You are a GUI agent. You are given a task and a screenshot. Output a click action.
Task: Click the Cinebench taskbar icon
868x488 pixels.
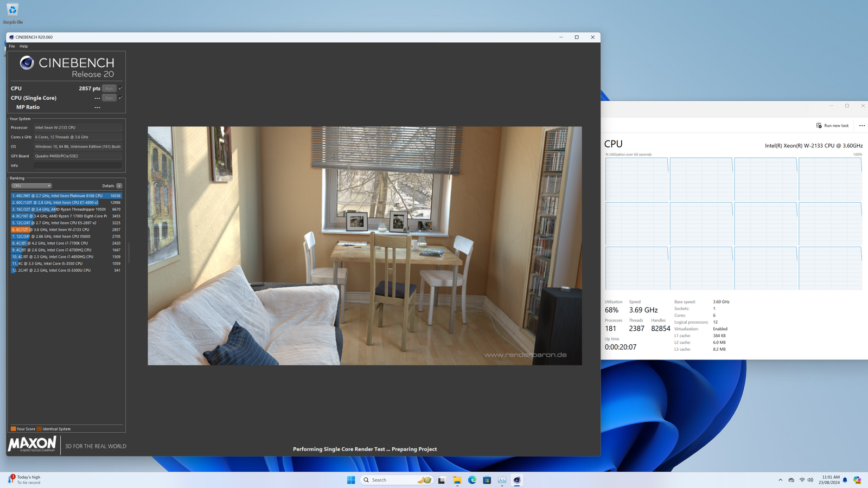[517, 480]
